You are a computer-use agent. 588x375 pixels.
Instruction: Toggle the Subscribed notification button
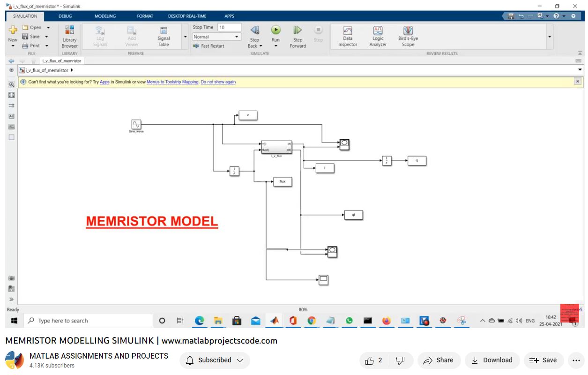[x=215, y=360]
